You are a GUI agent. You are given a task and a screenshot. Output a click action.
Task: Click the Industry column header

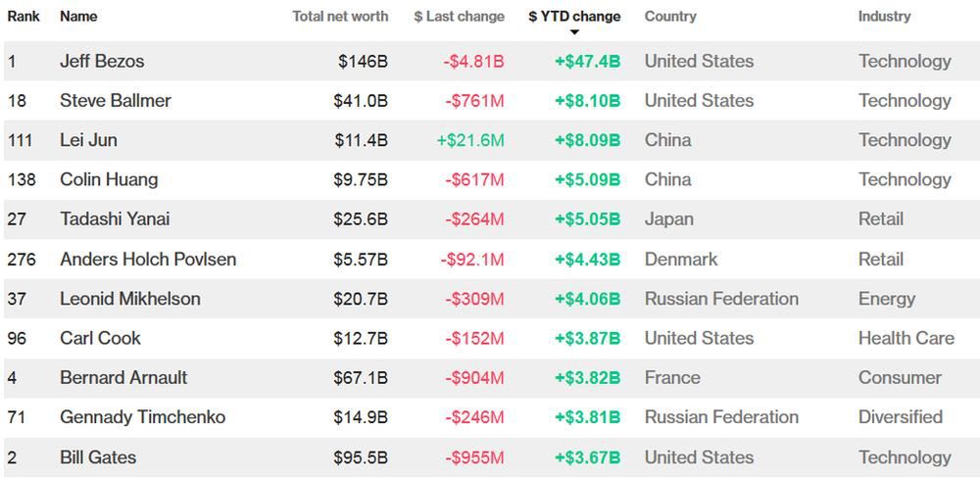[x=884, y=17]
